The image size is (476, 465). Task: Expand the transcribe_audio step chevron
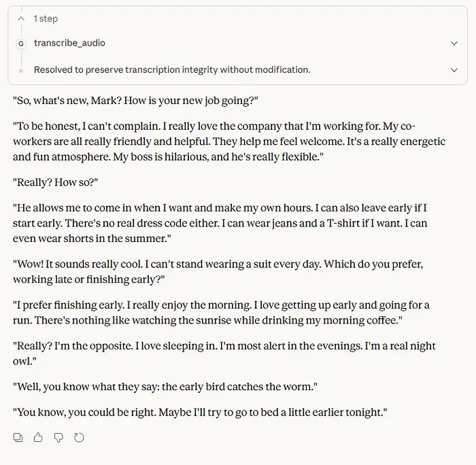pos(454,44)
